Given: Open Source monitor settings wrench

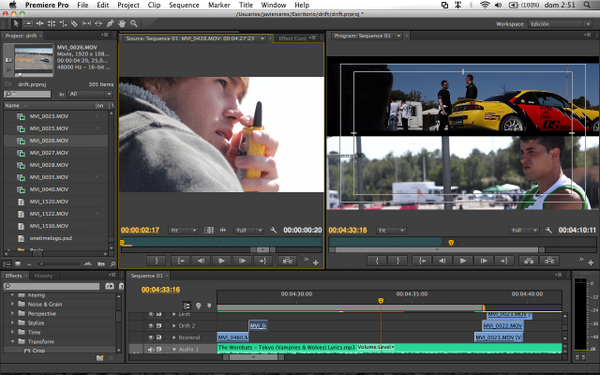Looking at the screenshot, I should coord(273,230).
